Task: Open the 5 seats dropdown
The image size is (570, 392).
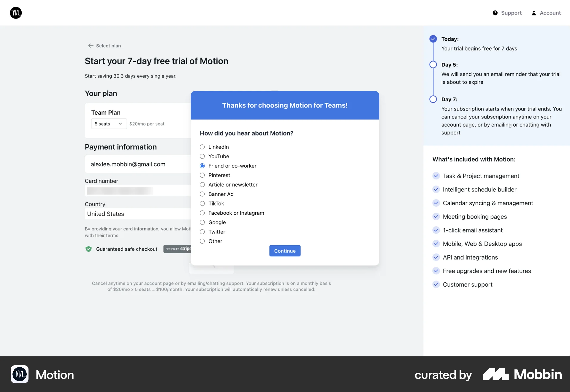Action: (x=109, y=124)
